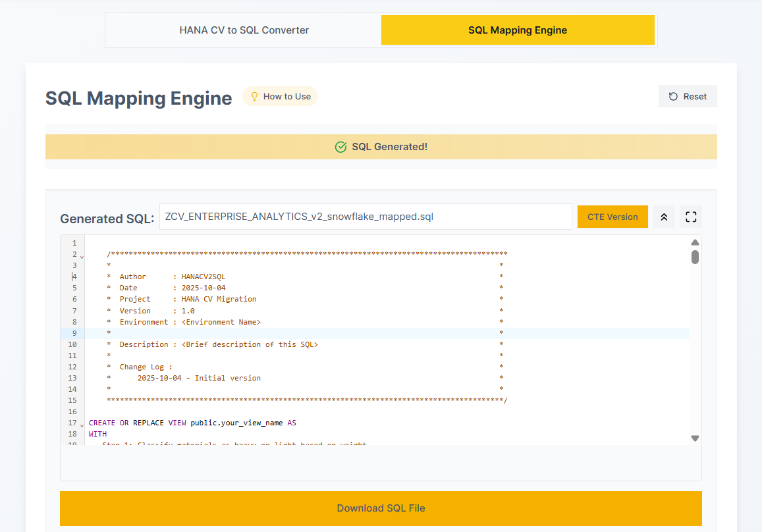Collapse the CREATE VIEW block at line 17
The image size is (762, 532).
(82, 424)
